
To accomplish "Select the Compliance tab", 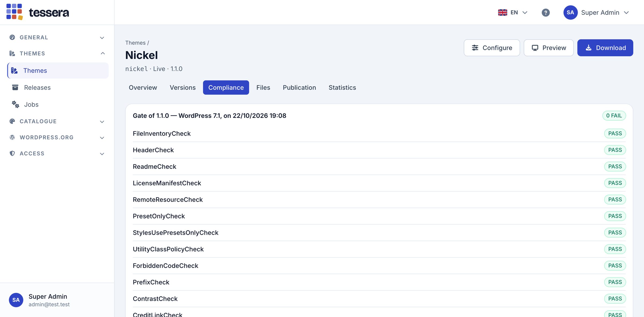I will coord(226,87).
